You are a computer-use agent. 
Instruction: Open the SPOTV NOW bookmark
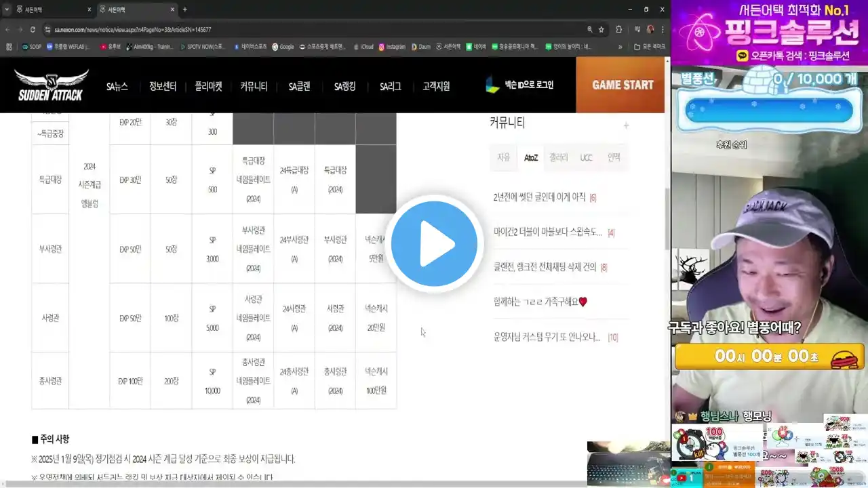pos(201,47)
